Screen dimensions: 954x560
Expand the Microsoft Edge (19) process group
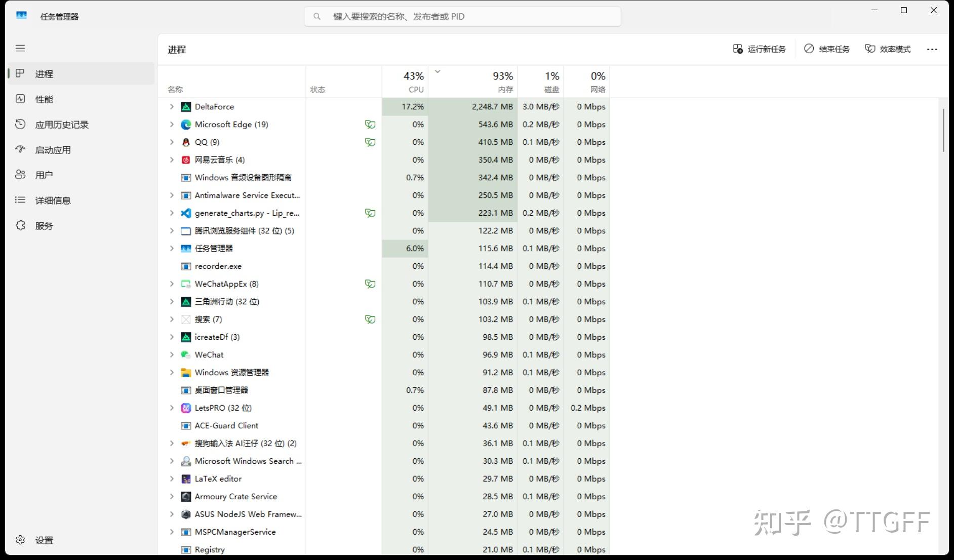172,125
